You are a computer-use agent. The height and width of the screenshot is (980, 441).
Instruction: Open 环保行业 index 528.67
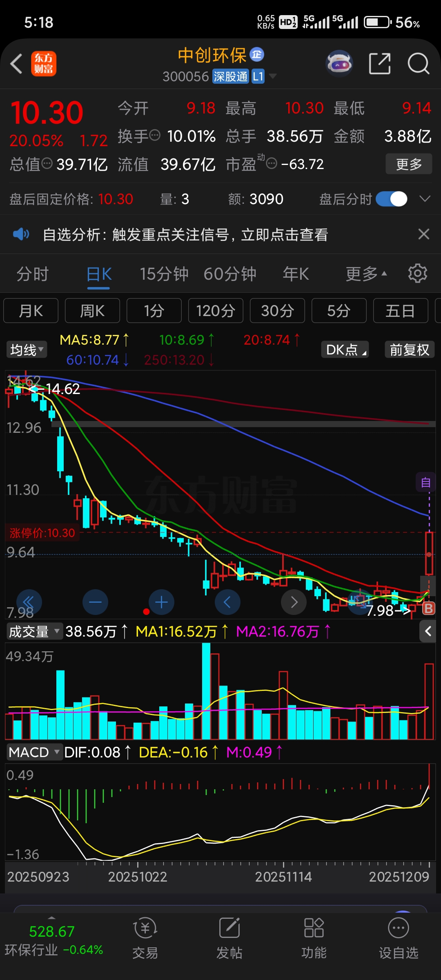pos(53,940)
